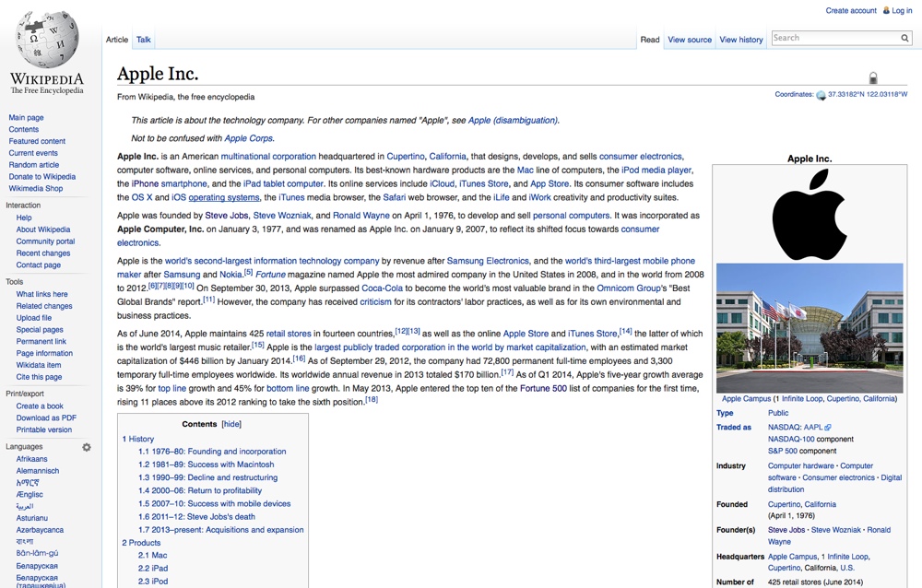Viewport: 922px width, 588px height.
Task: Click citation reference [5]
Action: [248, 272]
